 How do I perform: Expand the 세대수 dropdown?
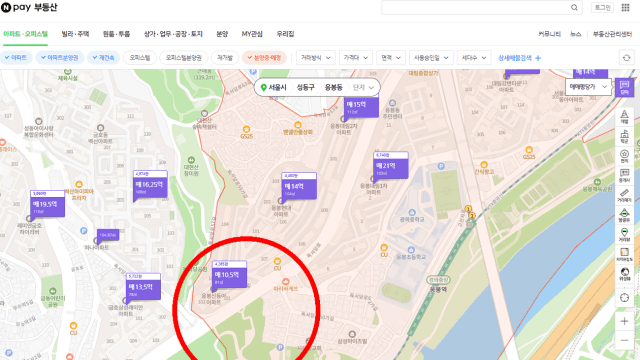(473, 58)
